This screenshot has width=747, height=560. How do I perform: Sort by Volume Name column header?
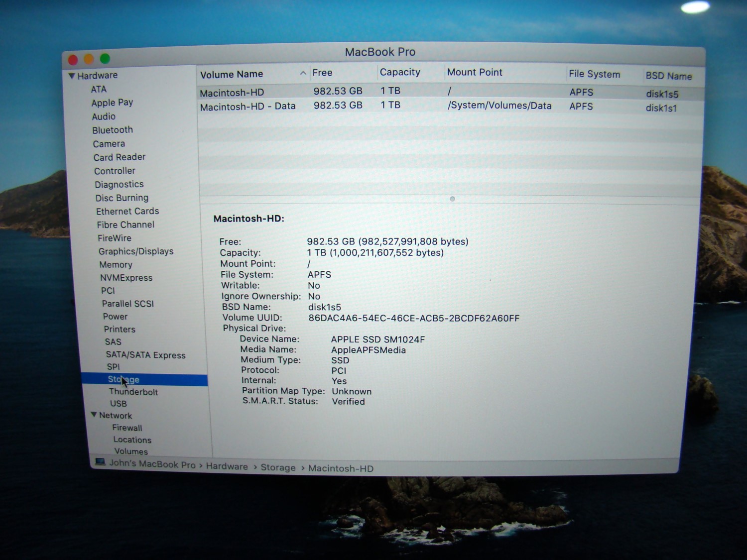[x=232, y=74]
